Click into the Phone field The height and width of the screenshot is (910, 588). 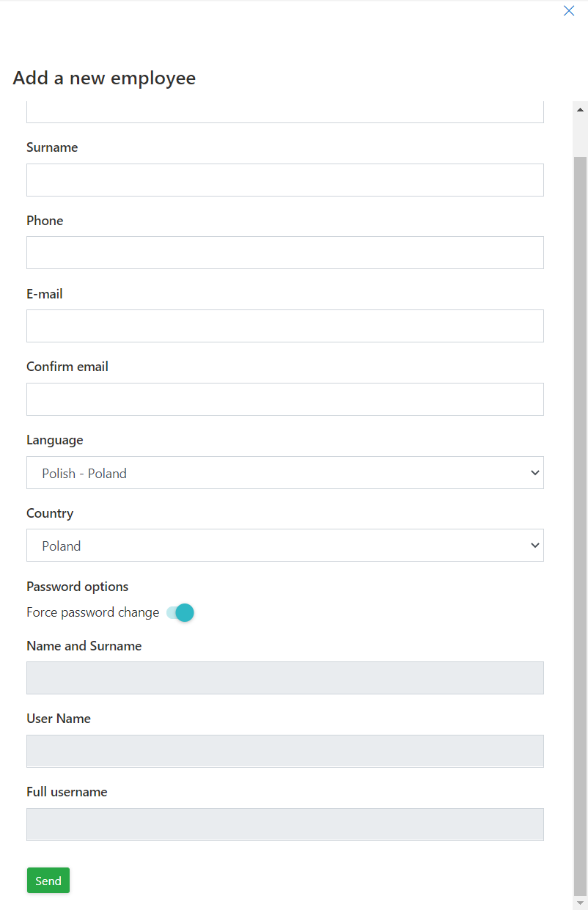tap(284, 253)
